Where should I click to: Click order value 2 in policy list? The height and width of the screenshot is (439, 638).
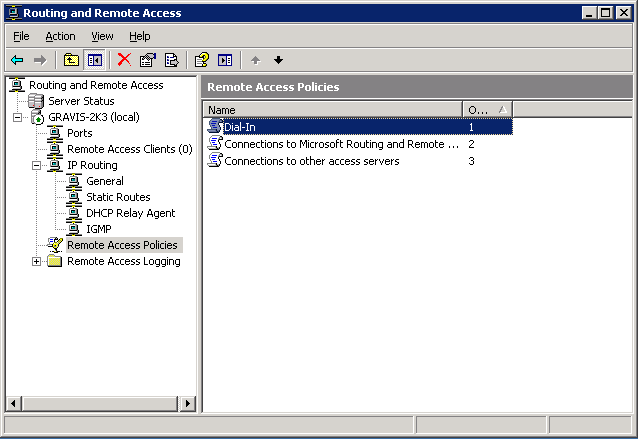pos(471,144)
